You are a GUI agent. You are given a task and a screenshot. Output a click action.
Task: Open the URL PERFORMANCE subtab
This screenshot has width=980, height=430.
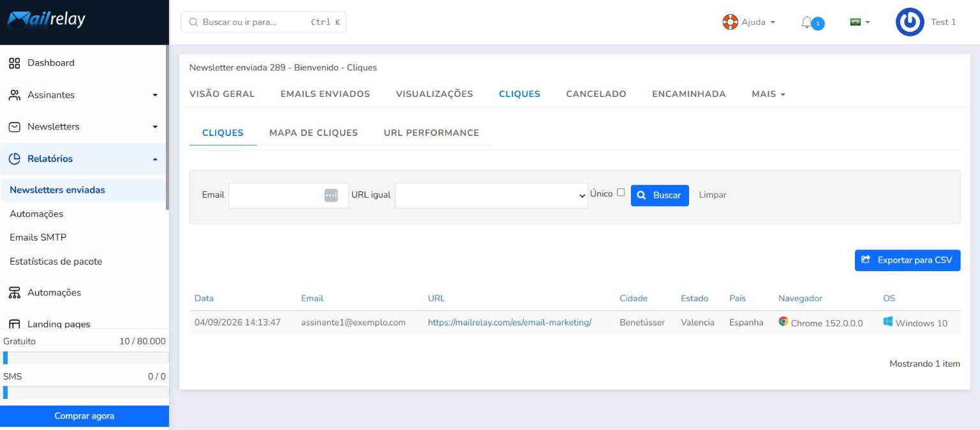pos(431,133)
